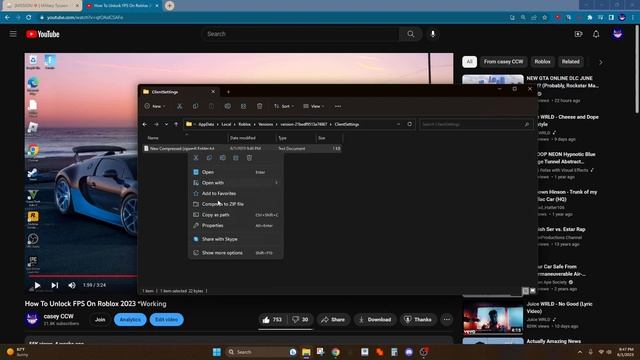Play the video with the play button
Image resolution: width=640 pixels, height=360 pixels.
[x=37, y=285]
